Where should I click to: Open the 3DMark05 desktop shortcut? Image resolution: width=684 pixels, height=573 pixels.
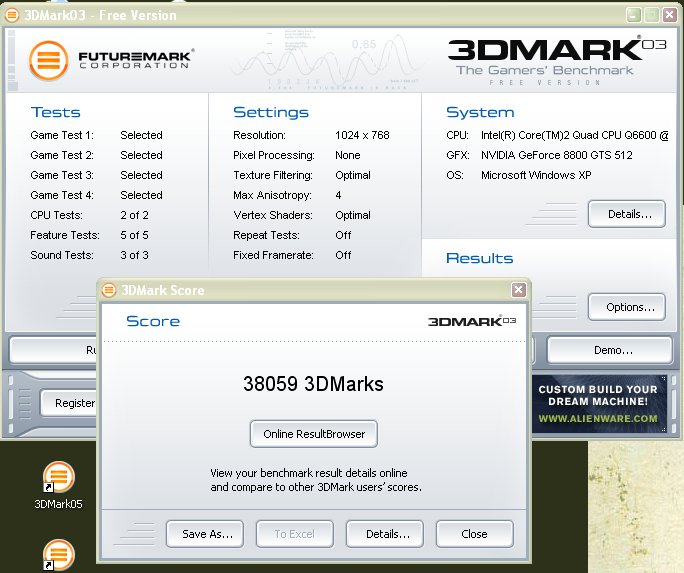[58, 485]
